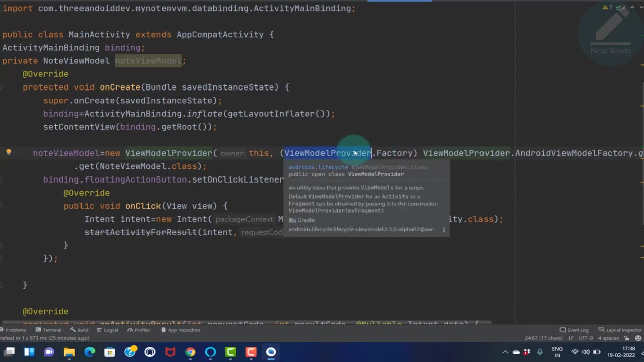Show hidden system tray icons
644x362 pixels.
tap(505, 352)
